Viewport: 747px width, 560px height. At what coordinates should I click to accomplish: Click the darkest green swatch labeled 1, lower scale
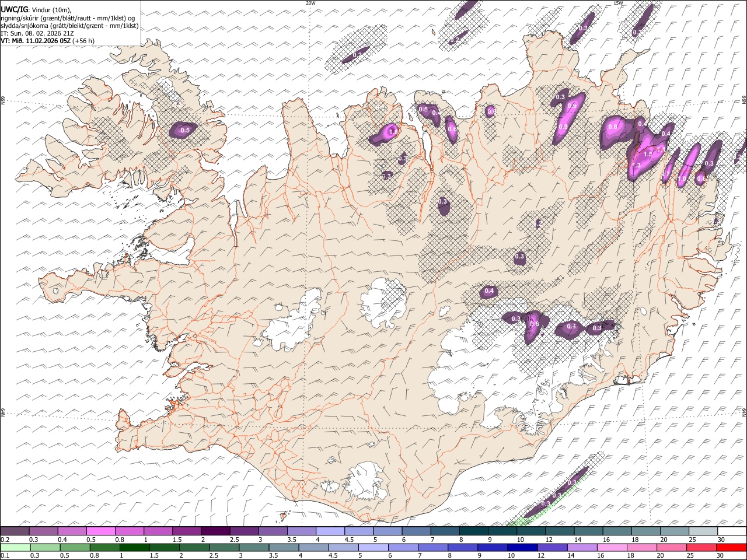[x=135, y=547]
